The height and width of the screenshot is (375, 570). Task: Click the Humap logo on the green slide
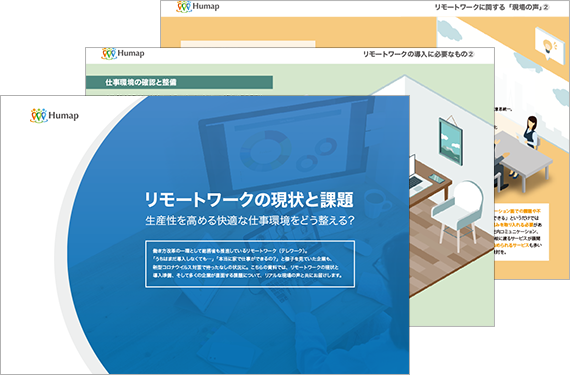pos(123,53)
